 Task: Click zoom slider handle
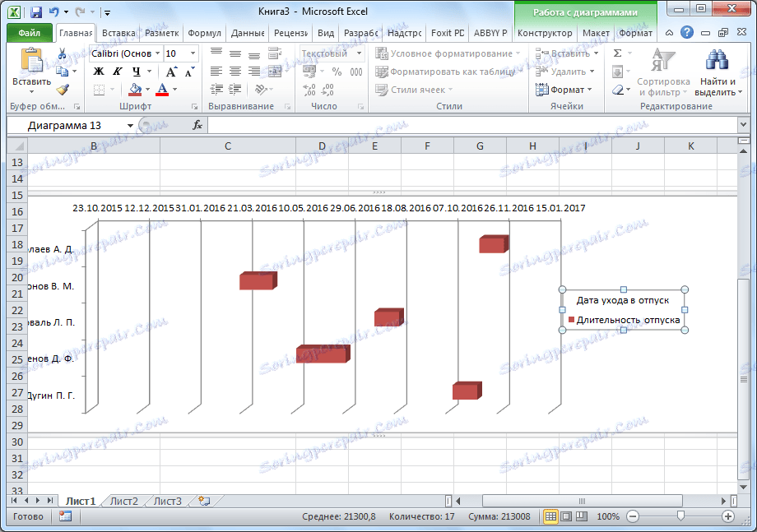pos(680,516)
